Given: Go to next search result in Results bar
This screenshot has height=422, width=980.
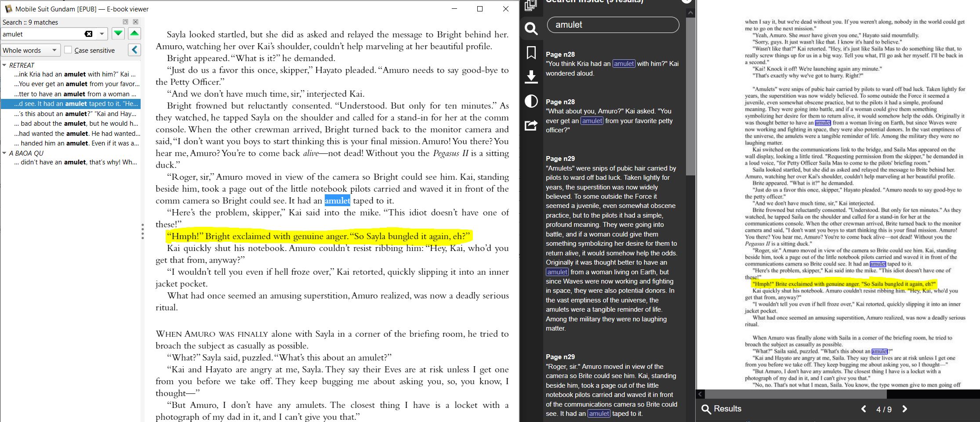Looking at the screenshot, I should [x=904, y=409].
